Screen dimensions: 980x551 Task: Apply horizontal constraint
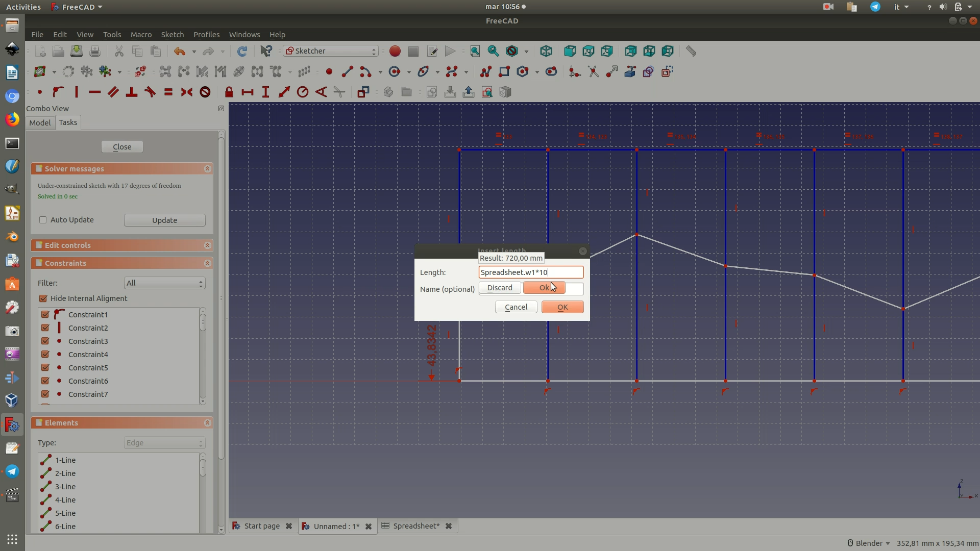[x=94, y=92]
